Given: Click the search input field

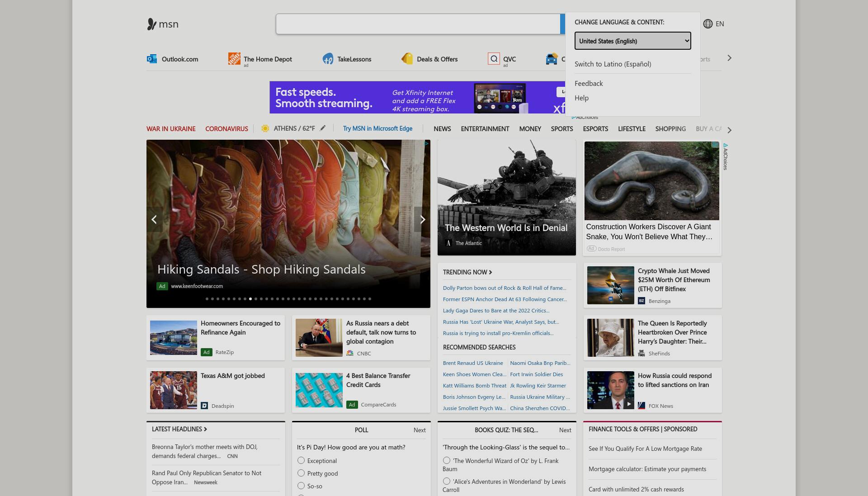Looking at the screenshot, I should coord(418,24).
